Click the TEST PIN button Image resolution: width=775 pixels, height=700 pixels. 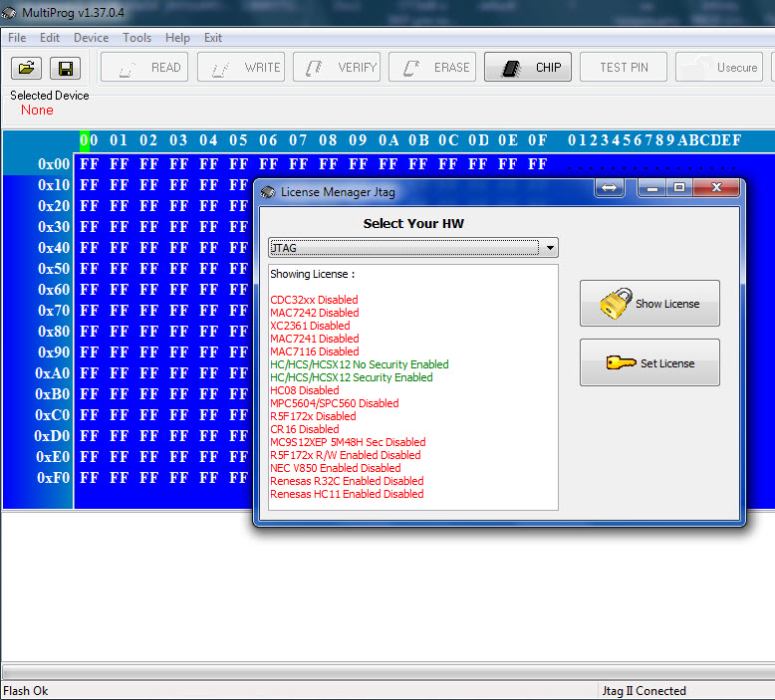pyautogui.click(x=624, y=67)
